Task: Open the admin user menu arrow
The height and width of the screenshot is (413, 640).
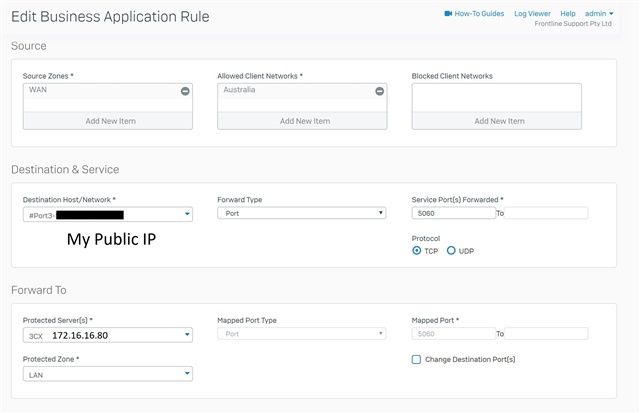Action: coord(611,13)
